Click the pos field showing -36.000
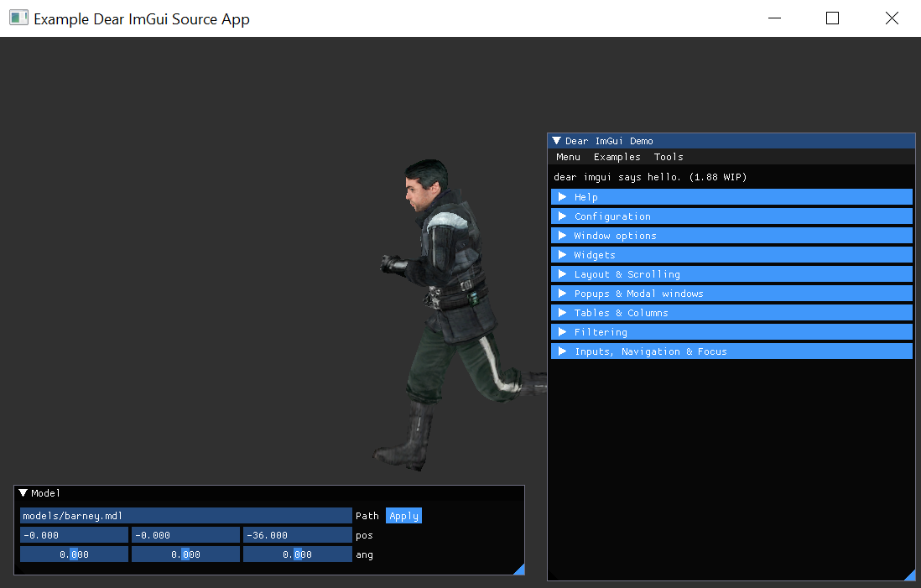 tap(297, 535)
